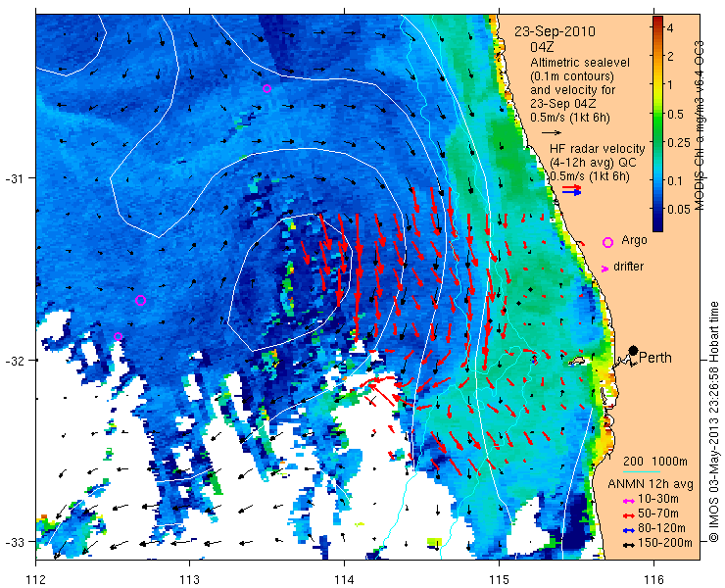Click the '23-Sep 04Z' legend line
The width and height of the screenshot is (725, 588).
tap(562, 104)
